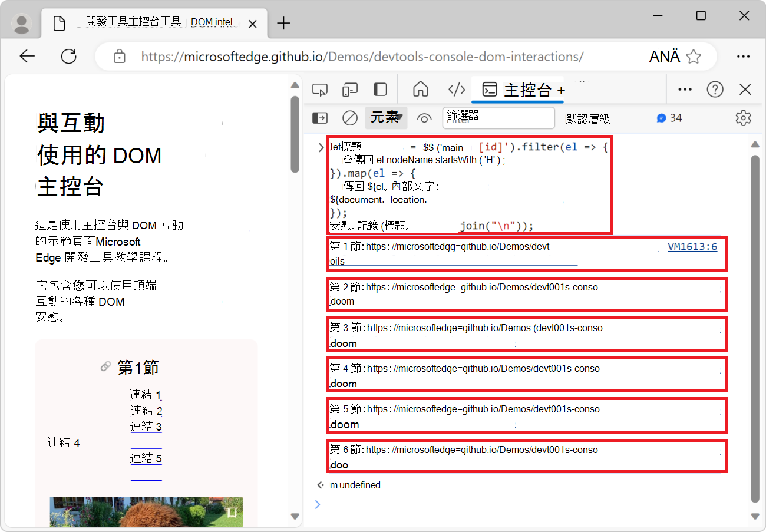Open the 默認層級 log level dropdown

[587, 118]
